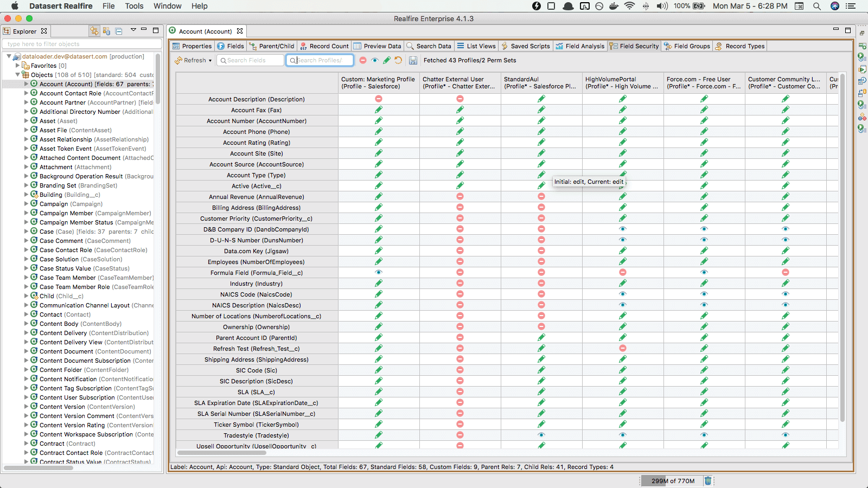Click the three colored circles sidebar icon
Image resolution: width=868 pixels, height=488 pixels.
click(x=862, y=117)
